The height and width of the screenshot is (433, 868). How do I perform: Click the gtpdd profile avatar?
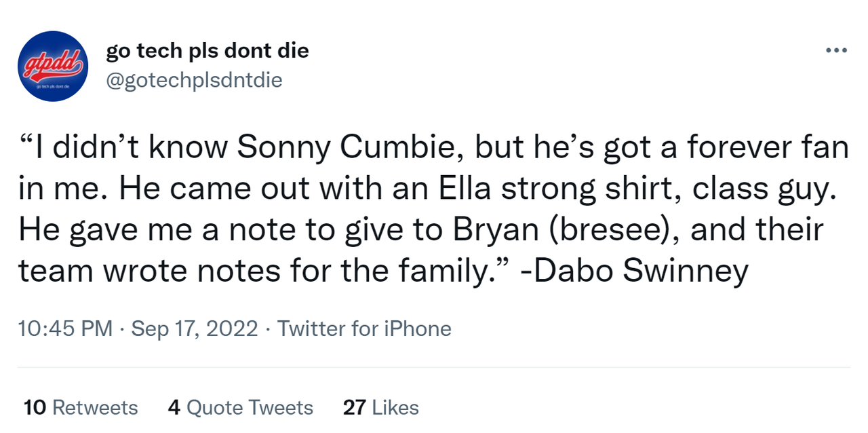point(52,67)
